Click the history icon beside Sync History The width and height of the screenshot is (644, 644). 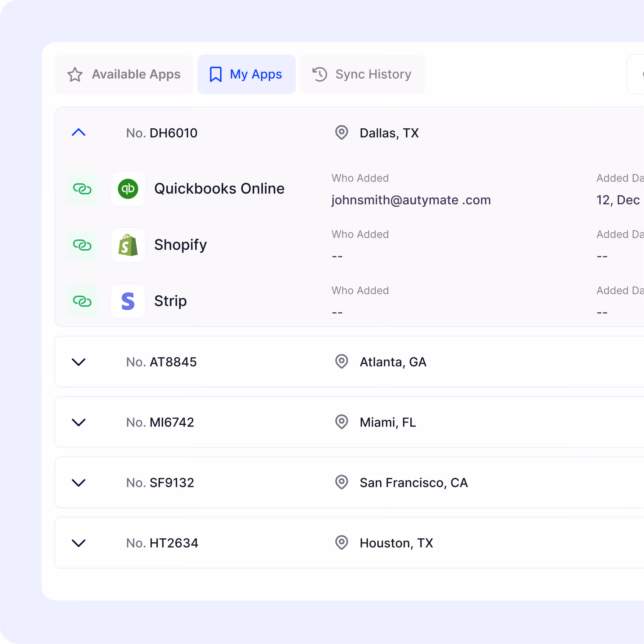pyautogui.click(x=319, y=74)
